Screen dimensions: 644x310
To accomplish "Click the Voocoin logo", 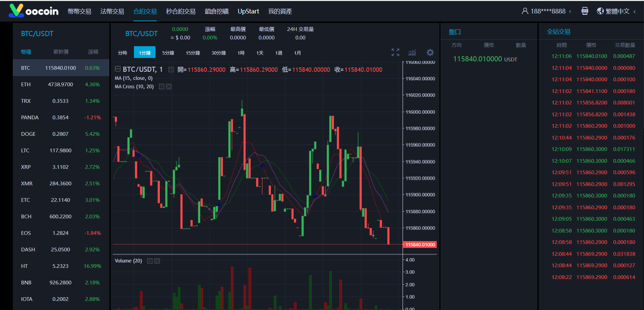I will (x=34, y=11).
